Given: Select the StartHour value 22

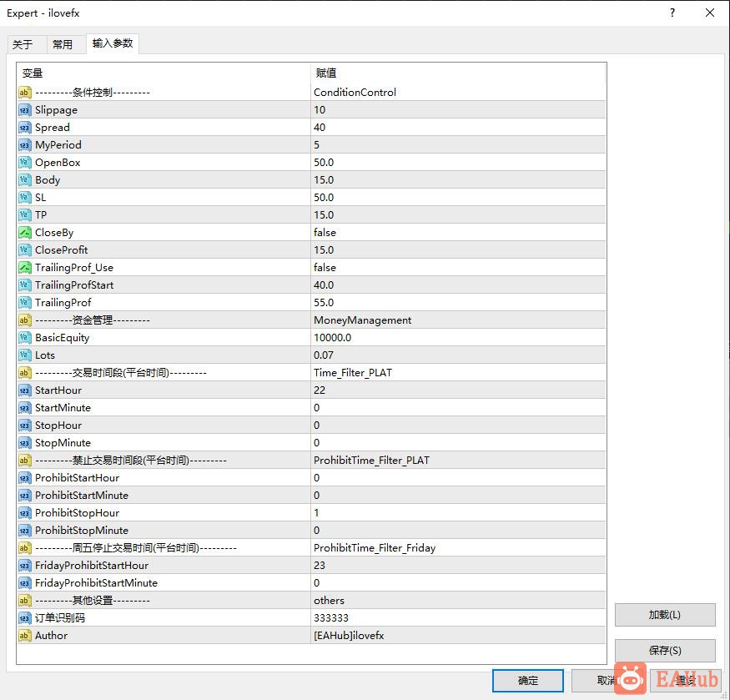Looking at the screenshot, I should (458, 390).
